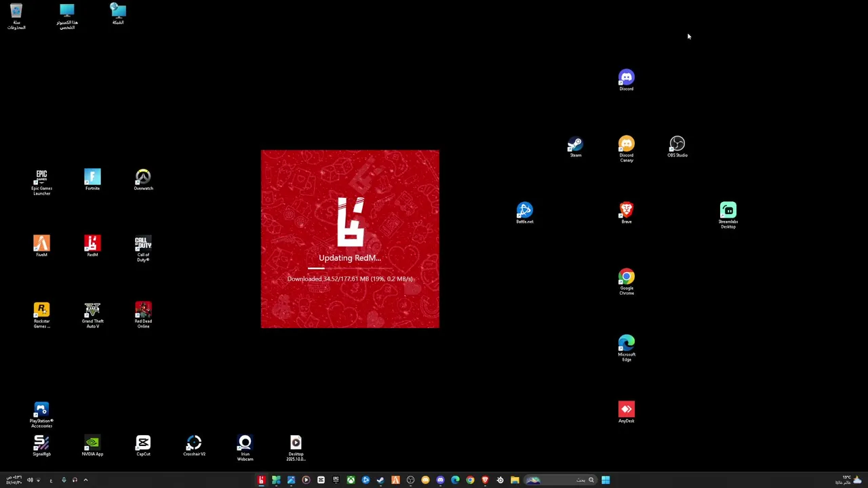Expand the hidden system tray icons
868x488 pixels.
tap(85, 480)
